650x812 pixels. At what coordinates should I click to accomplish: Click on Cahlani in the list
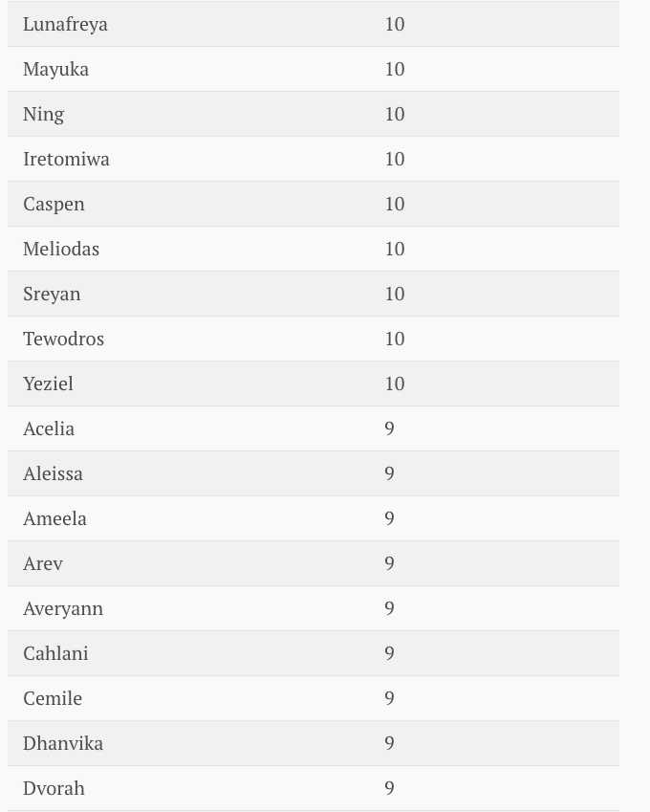[x=55, y=653]
